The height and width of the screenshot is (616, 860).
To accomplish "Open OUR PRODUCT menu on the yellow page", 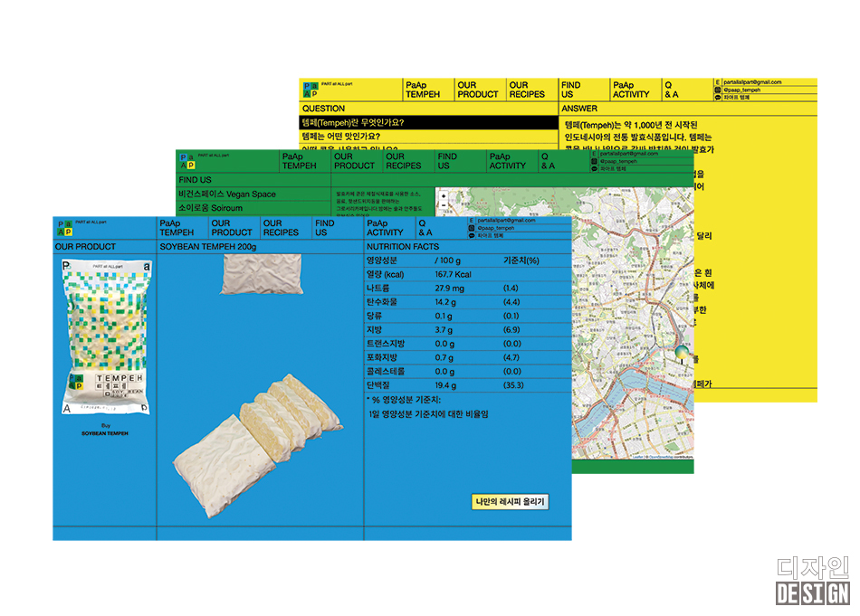I will 478,90.
